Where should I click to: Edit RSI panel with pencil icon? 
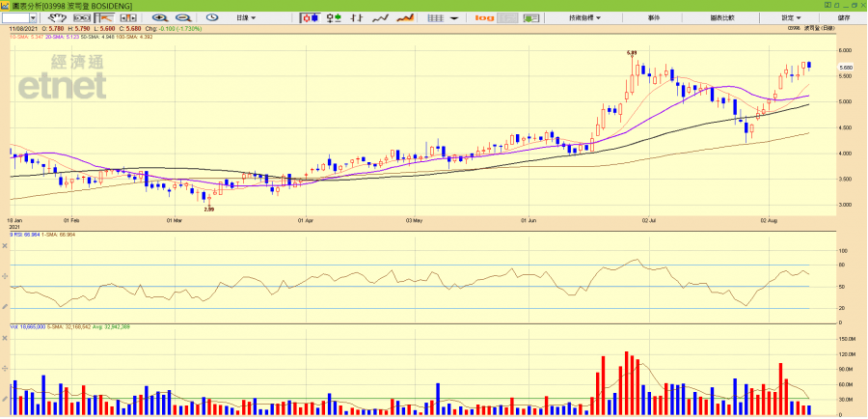(x=7, y=306)
